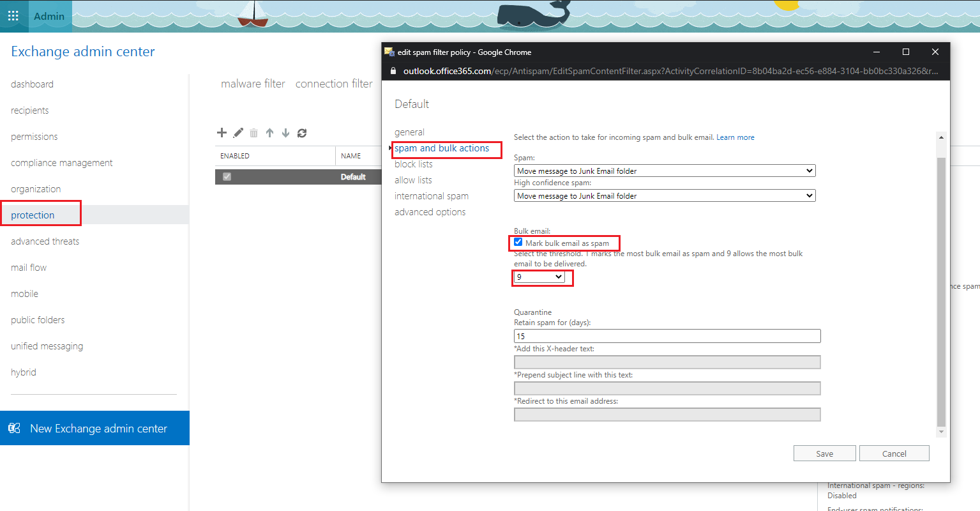This screenshot has height=511, width=980.
Task: Click the refresh icon in toolbar
Action: (x=302, y=133)
